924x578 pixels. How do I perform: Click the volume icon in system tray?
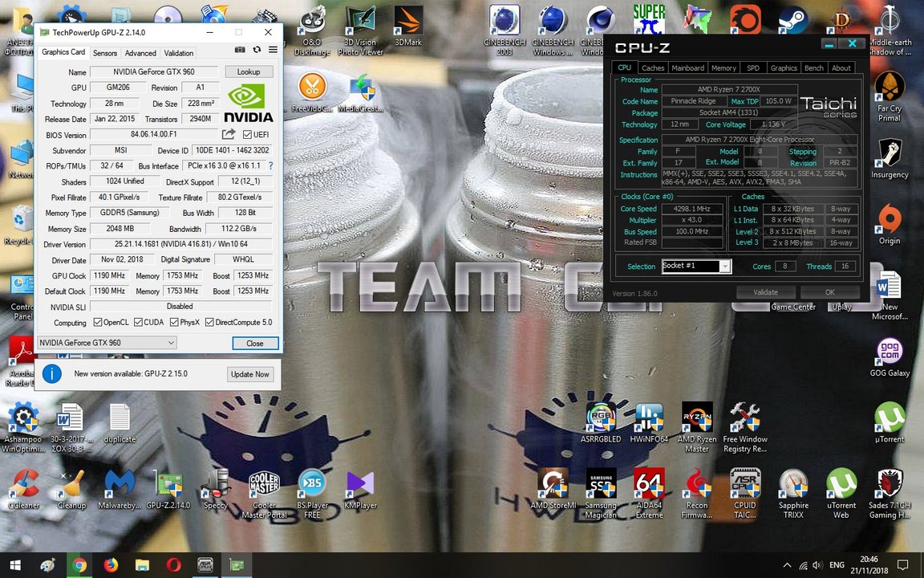click(x=817, y=566)
